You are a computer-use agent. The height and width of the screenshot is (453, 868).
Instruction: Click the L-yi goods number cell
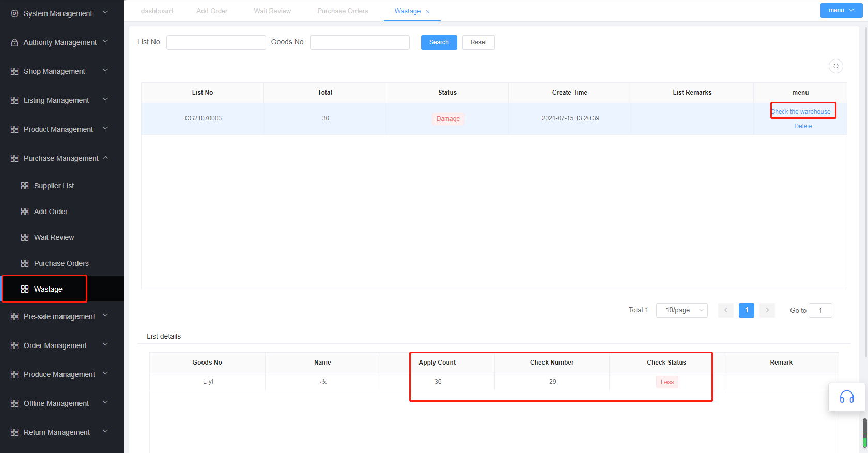point(208,382)
